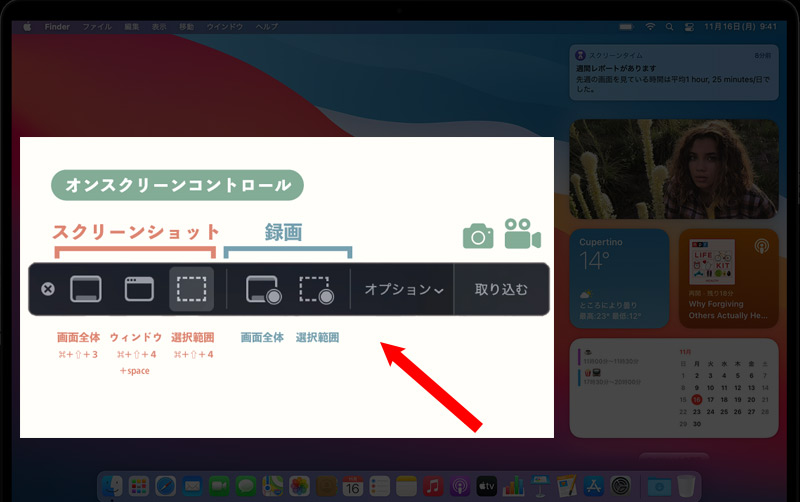
Task: Open Mail from the Dock
Action: tap(192, 486)
